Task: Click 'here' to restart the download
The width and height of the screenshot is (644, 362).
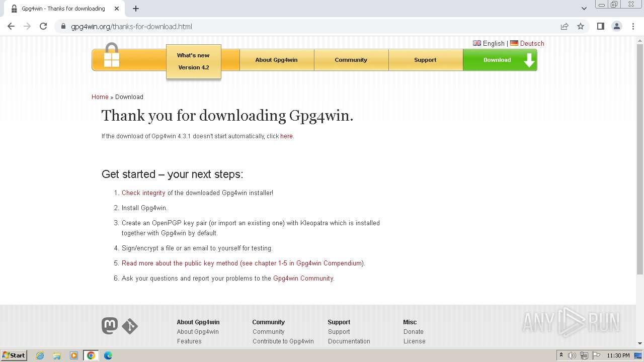Action: [286, 136]
